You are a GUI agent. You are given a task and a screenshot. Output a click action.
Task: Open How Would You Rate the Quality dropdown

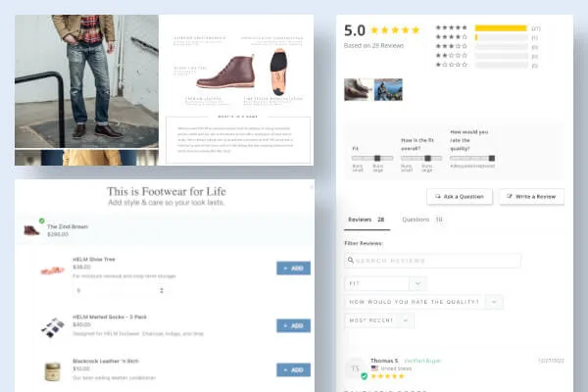point(423,302)
